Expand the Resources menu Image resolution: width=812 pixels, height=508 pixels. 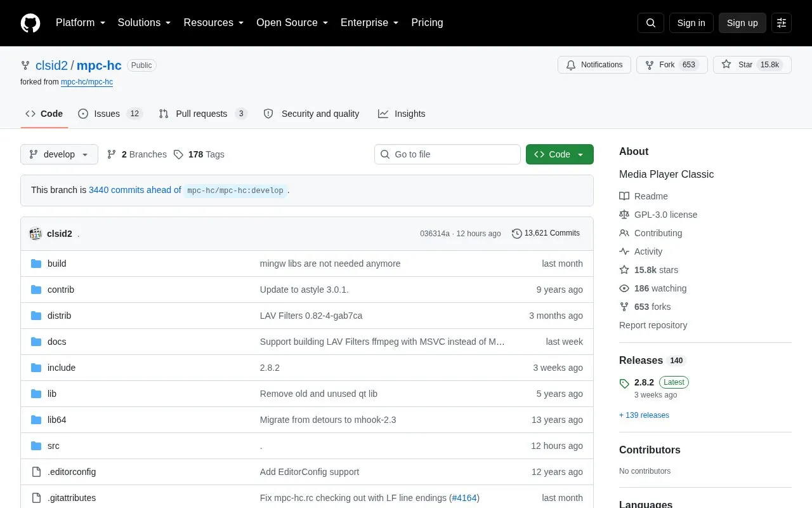click(x=214, y=23)
